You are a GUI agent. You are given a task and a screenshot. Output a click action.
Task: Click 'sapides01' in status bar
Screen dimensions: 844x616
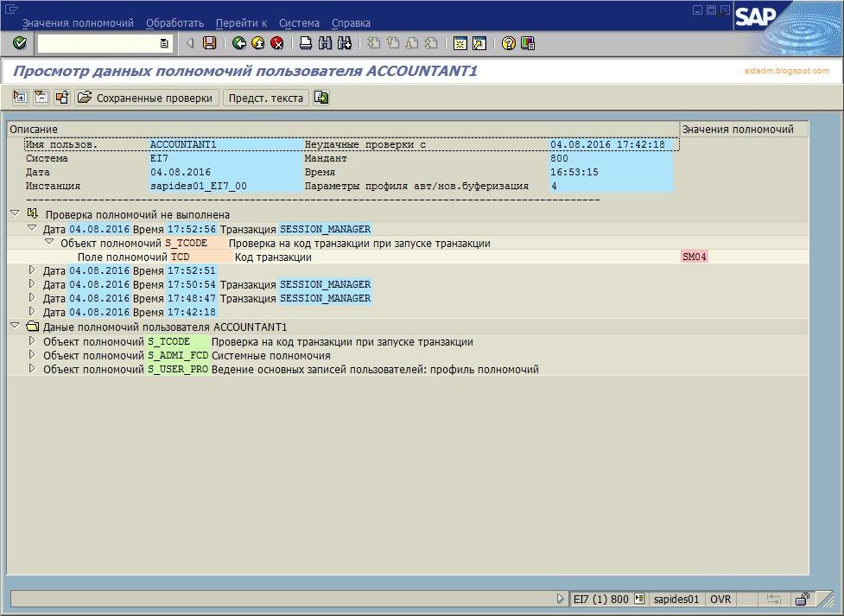point(676,599)
